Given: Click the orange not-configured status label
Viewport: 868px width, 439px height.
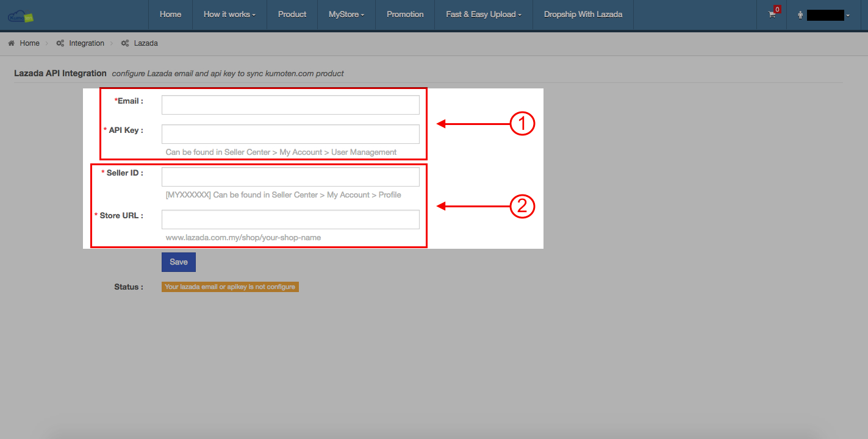Looking at the screenshot, I should pyautogui.click(x=230, y=287).
